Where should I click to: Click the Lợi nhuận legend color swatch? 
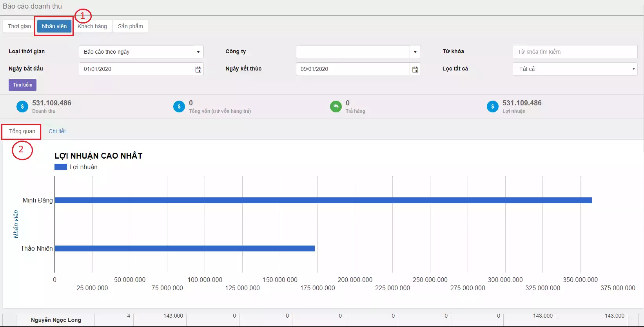61,167
